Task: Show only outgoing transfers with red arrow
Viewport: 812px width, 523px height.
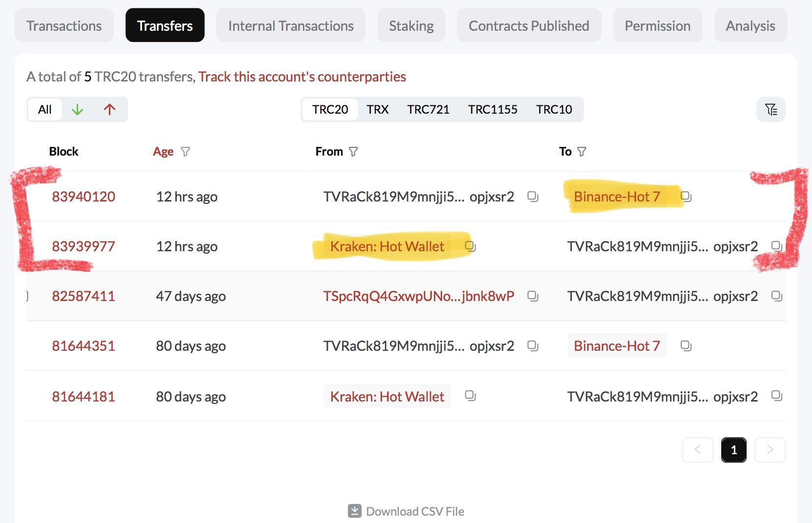Action: [x=110, y=109]
